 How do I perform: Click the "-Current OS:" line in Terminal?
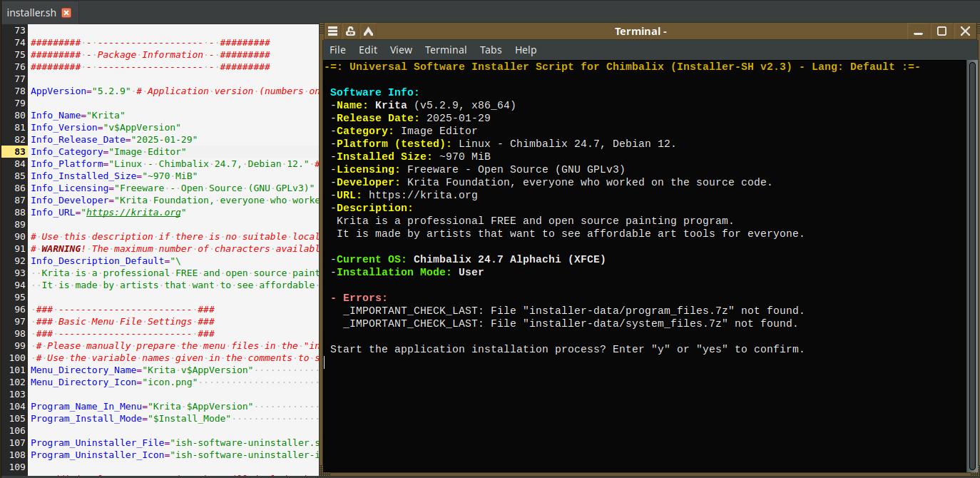coord(468,259)
